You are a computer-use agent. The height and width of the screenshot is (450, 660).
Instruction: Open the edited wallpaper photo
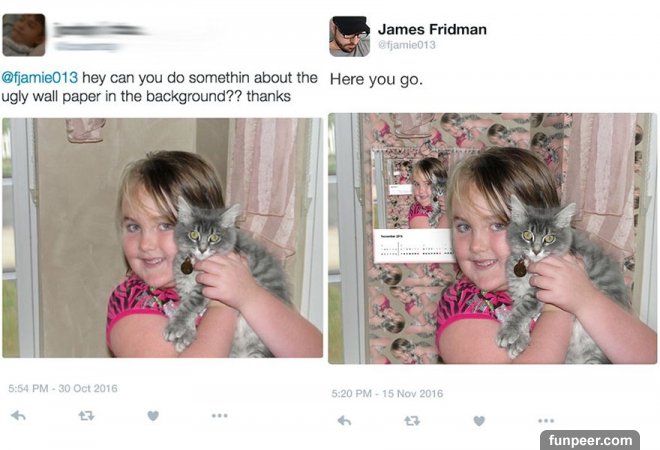click(492, 238)
